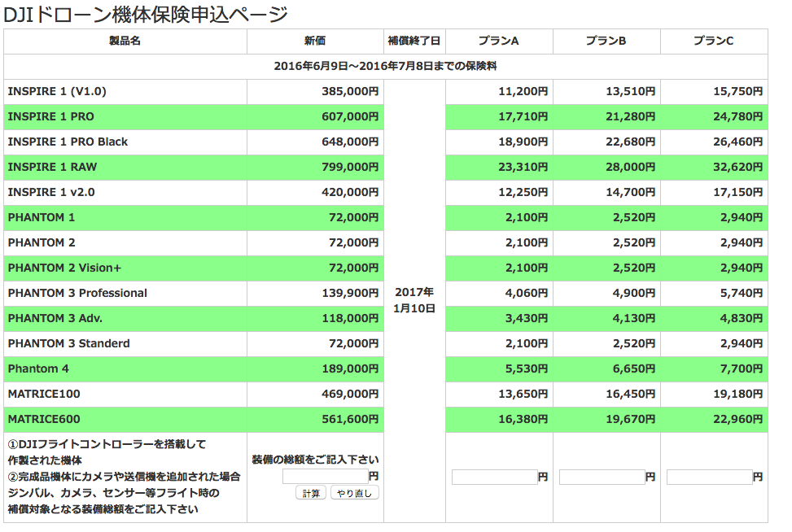Select the 7,700円 Plan C premium
Viewport: 792px width, 532px height.
(742, 369)
